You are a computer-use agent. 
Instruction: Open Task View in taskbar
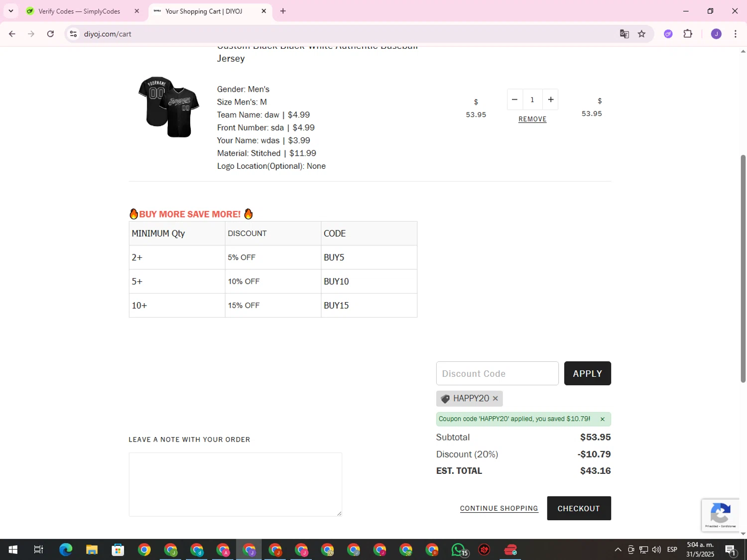click(38, 550)
